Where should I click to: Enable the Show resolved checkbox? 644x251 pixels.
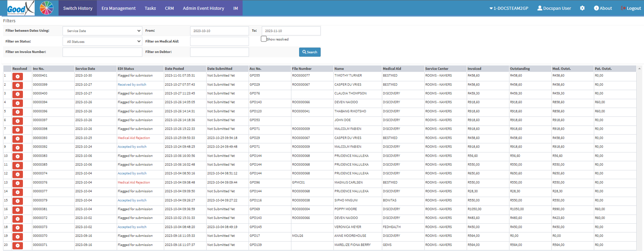(264, 39)
